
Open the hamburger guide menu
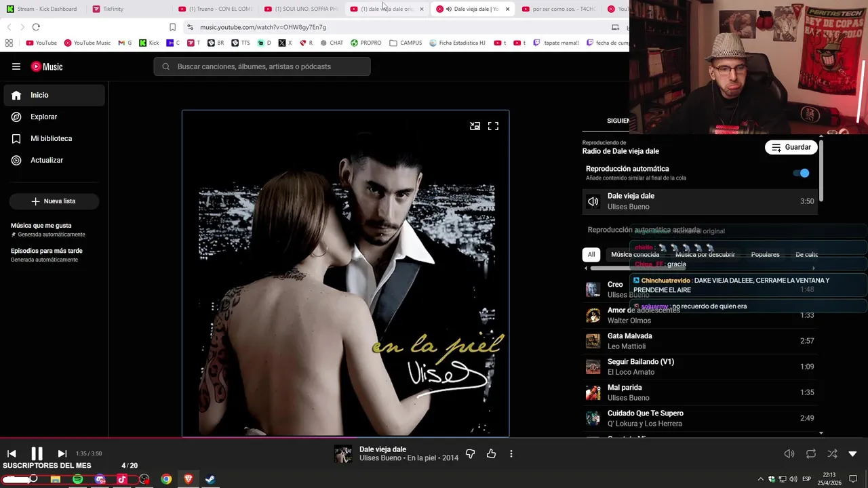coord(16,66)
